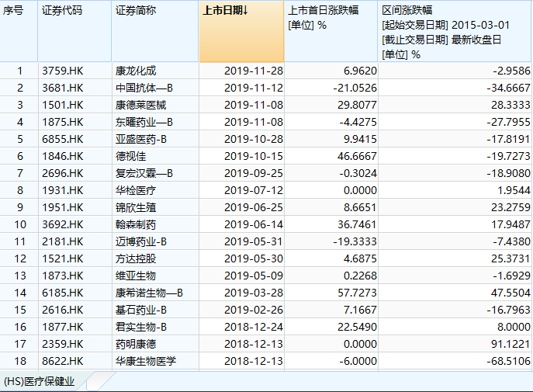Click the name 中国抗体—B
The image size is (533, 392).
click(x=144, y=88)
